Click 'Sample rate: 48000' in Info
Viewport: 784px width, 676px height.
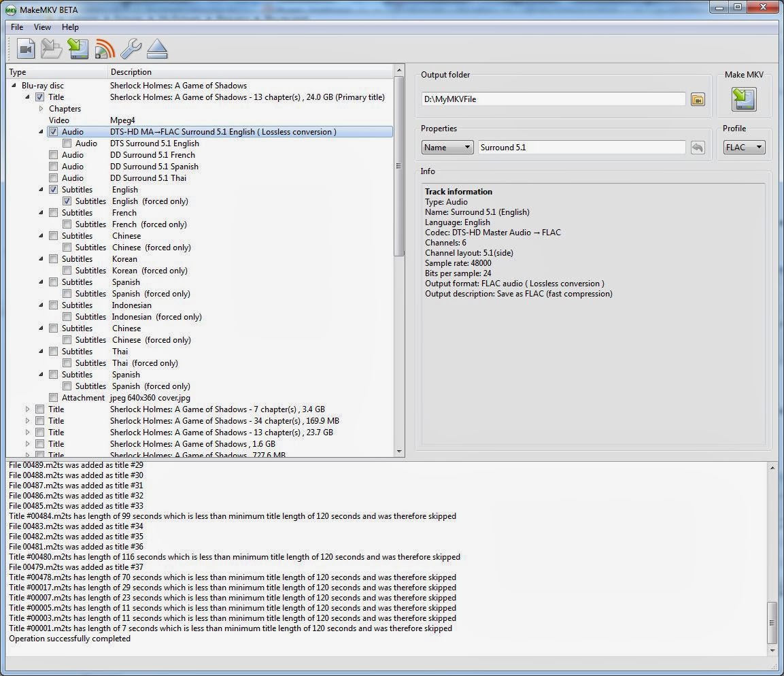click(458, 263)
